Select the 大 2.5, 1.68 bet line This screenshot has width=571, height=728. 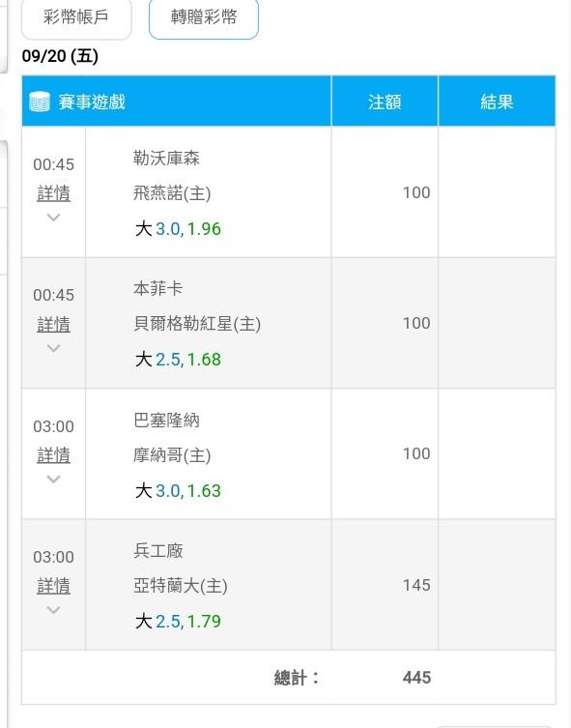pyautogui.click(x=178, y=360)
